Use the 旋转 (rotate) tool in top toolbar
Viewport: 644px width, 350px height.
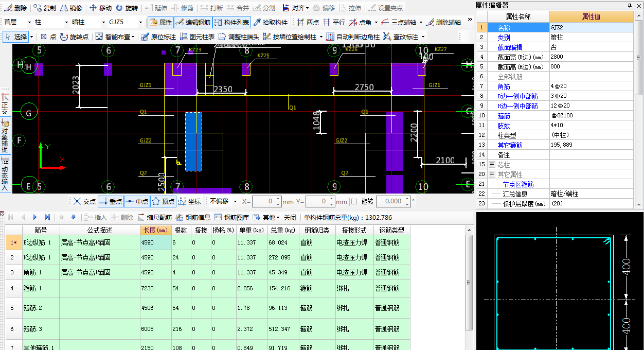coord(127,8)
